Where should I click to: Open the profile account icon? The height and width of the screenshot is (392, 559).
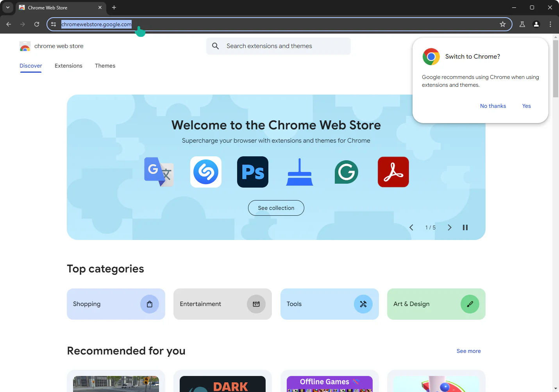(x=536, y=24)
